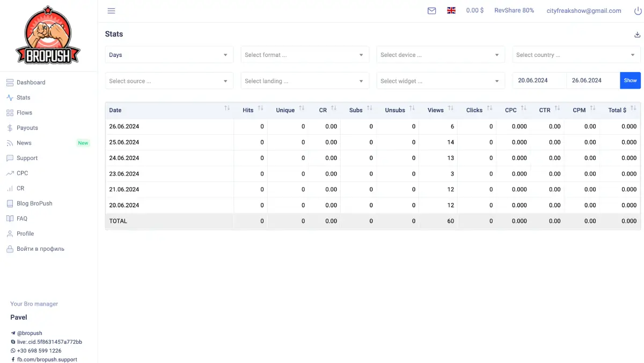Click the power logout icon

point(638,11)
